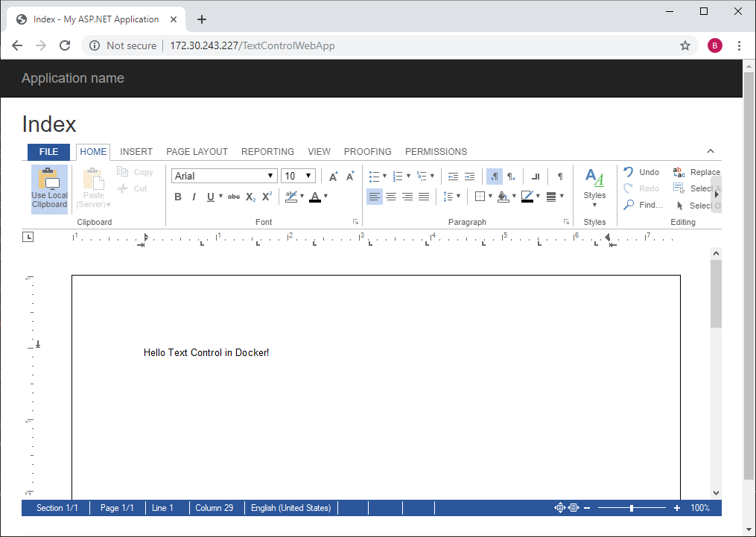Viewport: 756px width, 537px height.
Task: Open the FILE tab
Action: click(48, 152)
